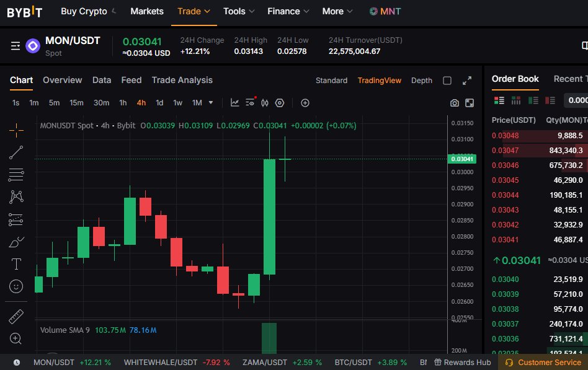The image size is (588, 370).
Task: Open the Rewards Hub gift icon
Action: click(x=438, y=362)
